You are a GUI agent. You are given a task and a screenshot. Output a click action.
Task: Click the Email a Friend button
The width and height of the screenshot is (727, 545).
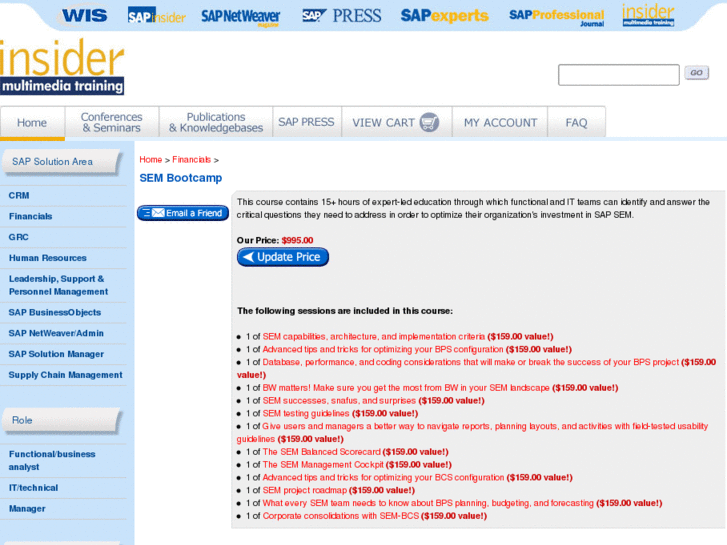183,213
